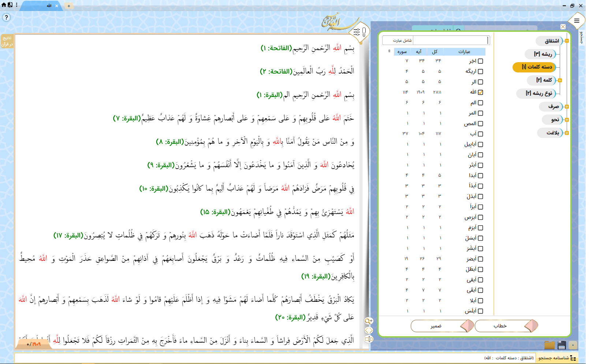The width and height of the screenshot is (615, 364).
Task: Click the search summary text in status bar
Action: (x=509, y=358)
